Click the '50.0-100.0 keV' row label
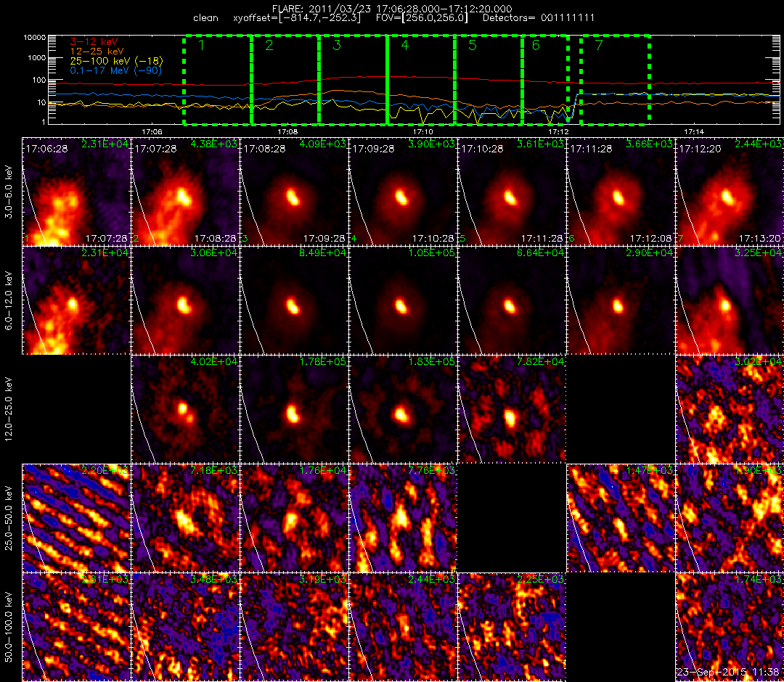784x682 pixels. point(9,627)
